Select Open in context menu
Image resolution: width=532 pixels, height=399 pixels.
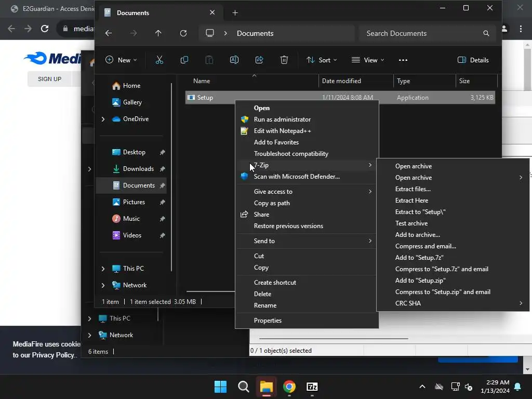(x=307, y=108)
